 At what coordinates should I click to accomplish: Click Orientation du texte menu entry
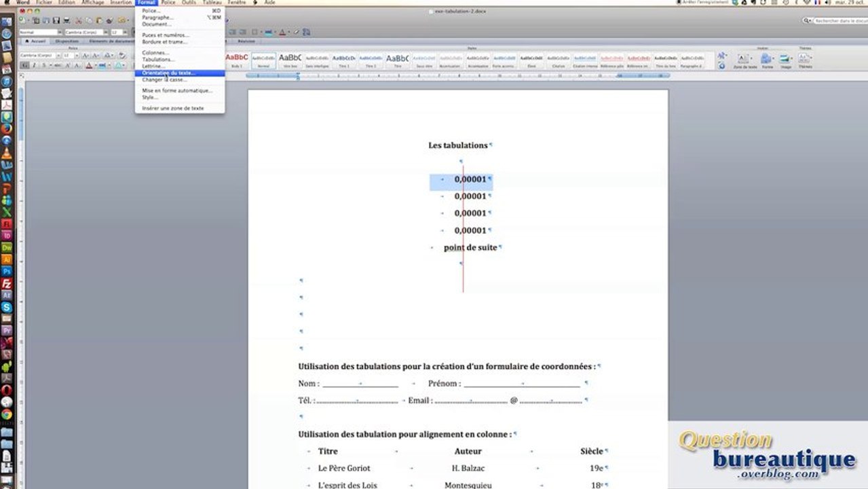[x=180, y=73]
